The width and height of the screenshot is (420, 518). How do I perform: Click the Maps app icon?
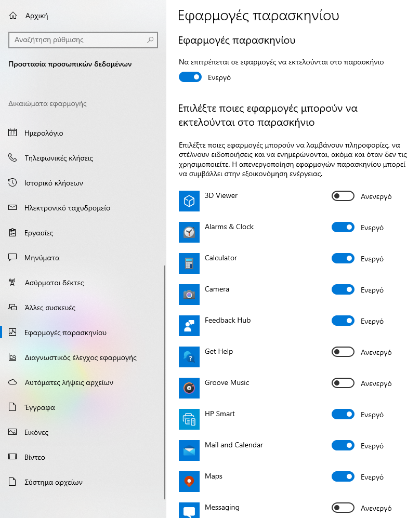pyautogui.click(x=189, y=481)
